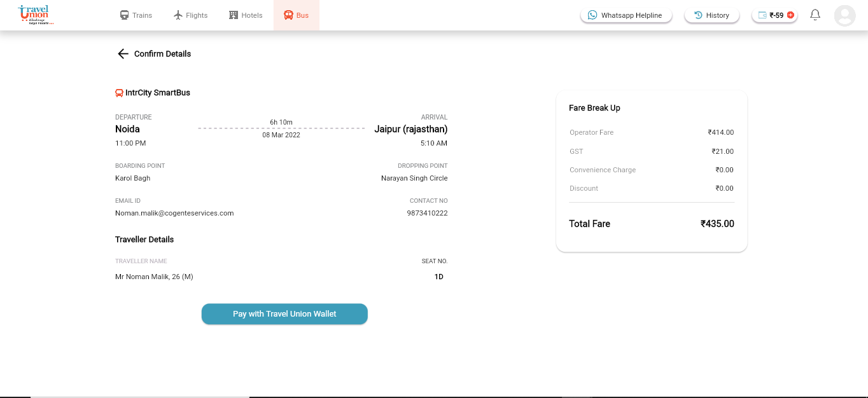This screenshot has width=868, height=398.
Task: Click the boarding point Karol Bagh
Action: (133, 179)
